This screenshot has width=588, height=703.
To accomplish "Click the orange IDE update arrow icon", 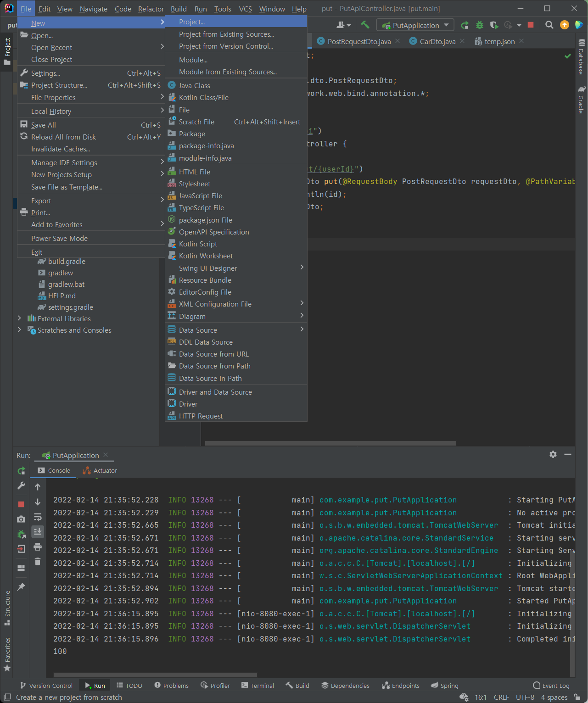I will click(x=565, y=25).
